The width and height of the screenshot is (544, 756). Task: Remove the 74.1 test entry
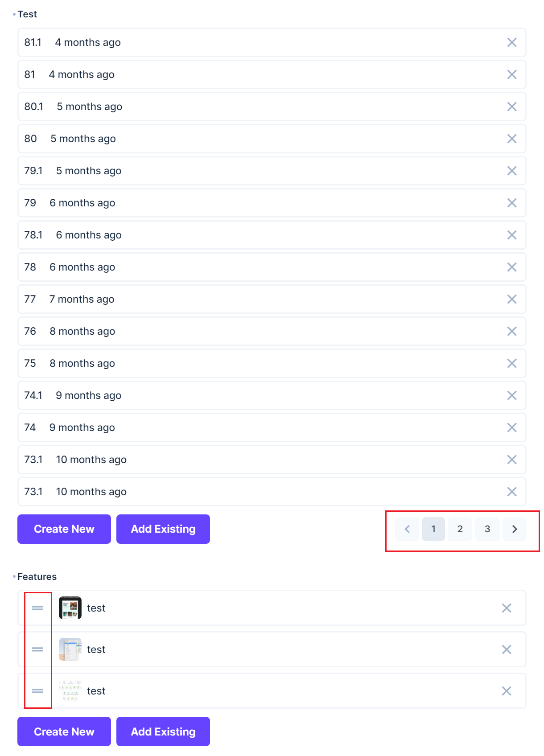click(512, 395)
